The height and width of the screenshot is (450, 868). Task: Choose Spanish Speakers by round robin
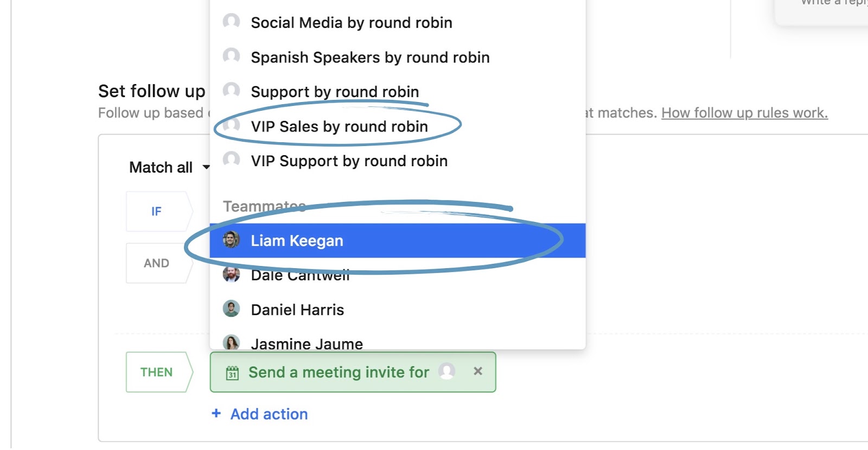[x=370, y=58]
